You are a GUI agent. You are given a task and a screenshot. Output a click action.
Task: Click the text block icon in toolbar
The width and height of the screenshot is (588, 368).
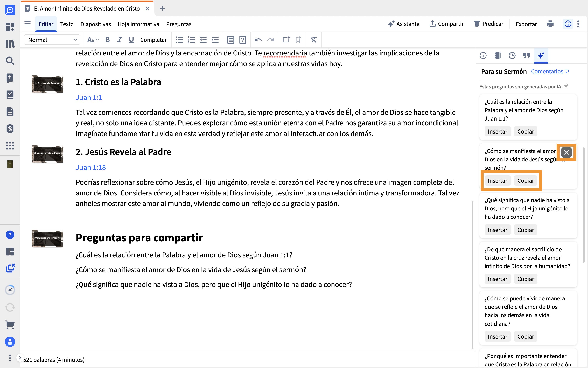(231, 40)
